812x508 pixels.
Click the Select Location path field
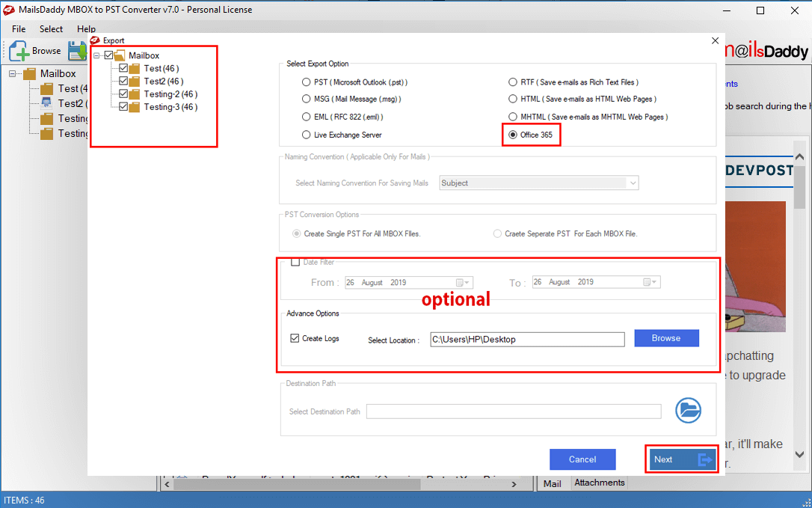527,340
